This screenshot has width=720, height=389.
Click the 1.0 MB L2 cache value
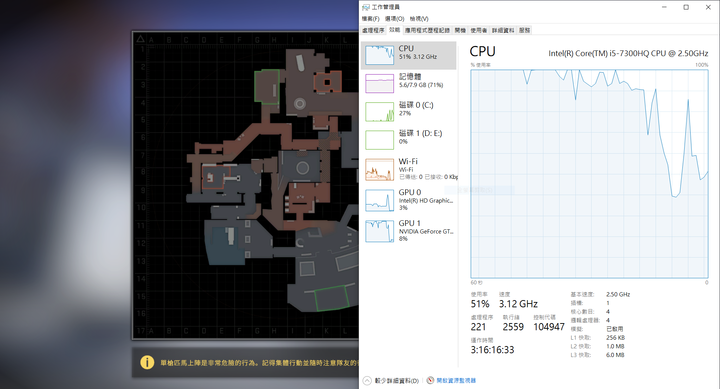[615, 346]
